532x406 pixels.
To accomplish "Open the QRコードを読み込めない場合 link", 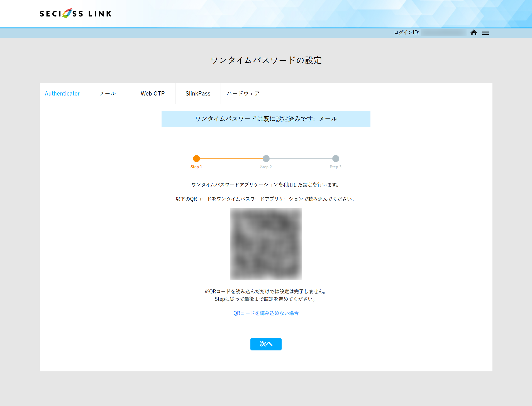I will (x=266, y=313).
